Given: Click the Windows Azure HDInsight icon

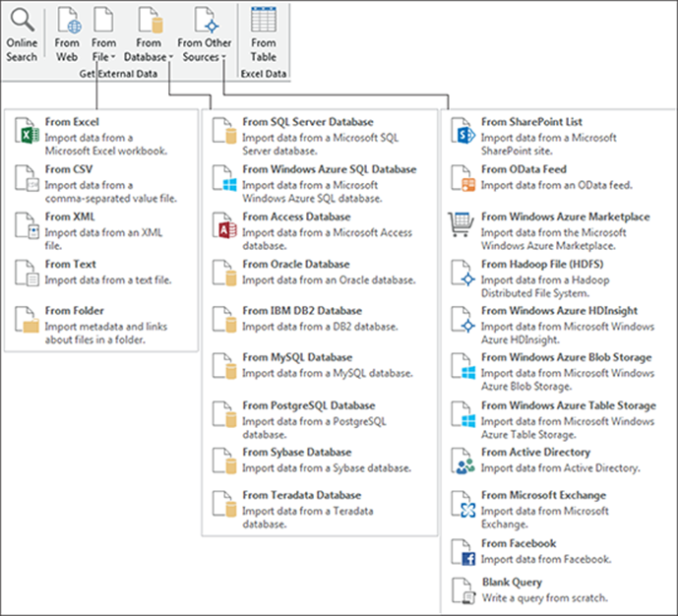Looking at the screenshot, I should tap(463, 320).
